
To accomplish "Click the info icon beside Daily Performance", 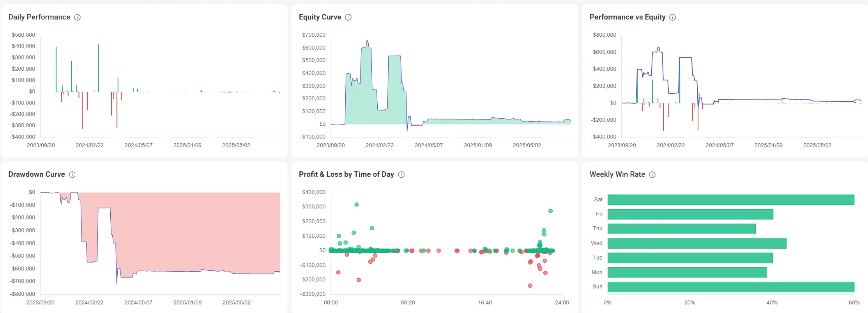I will [x=77, y=17].
